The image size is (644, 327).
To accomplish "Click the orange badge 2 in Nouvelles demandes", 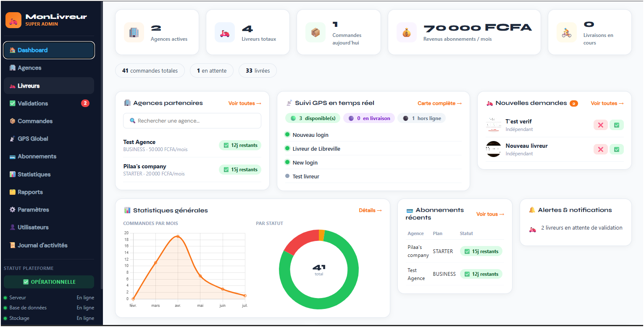I will tap(574, 103).
